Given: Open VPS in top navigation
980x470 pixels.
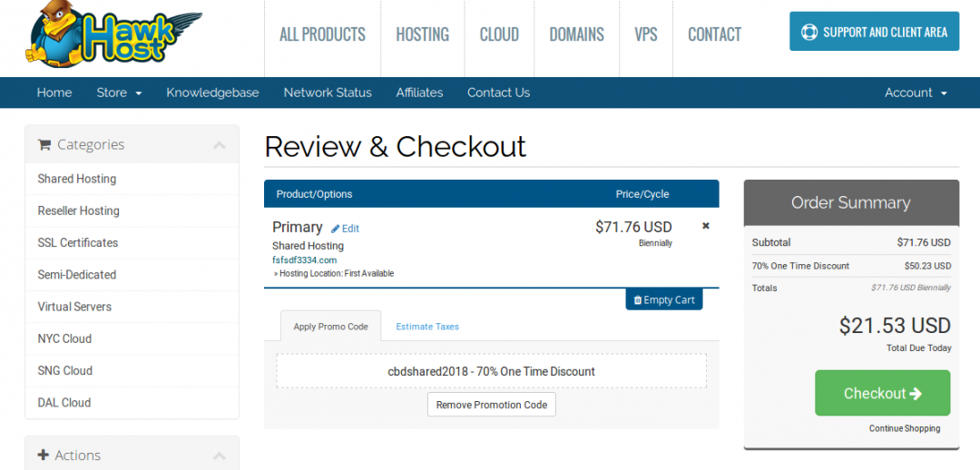Looking at the screenshot, I should (646, 34).
